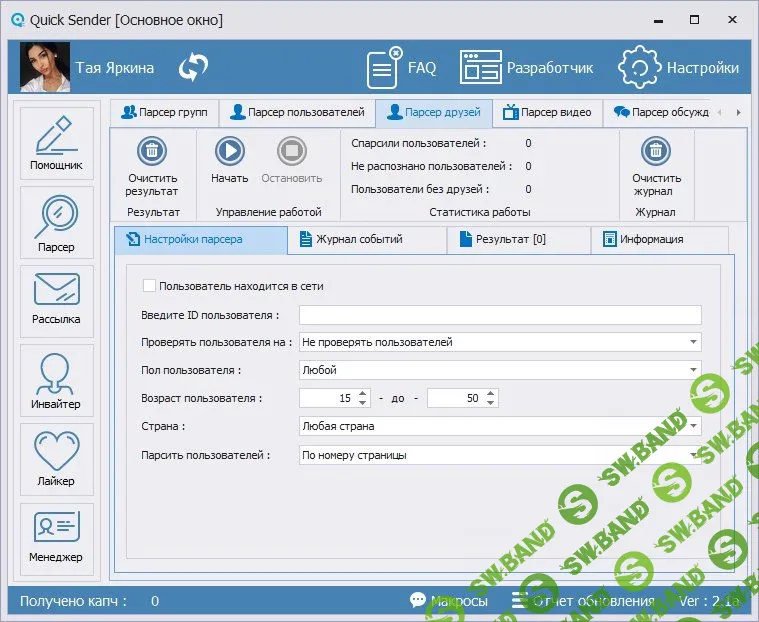Close the Quick Sender window
759x622 pixels.
pyautogui.click(x=732, y=20)
